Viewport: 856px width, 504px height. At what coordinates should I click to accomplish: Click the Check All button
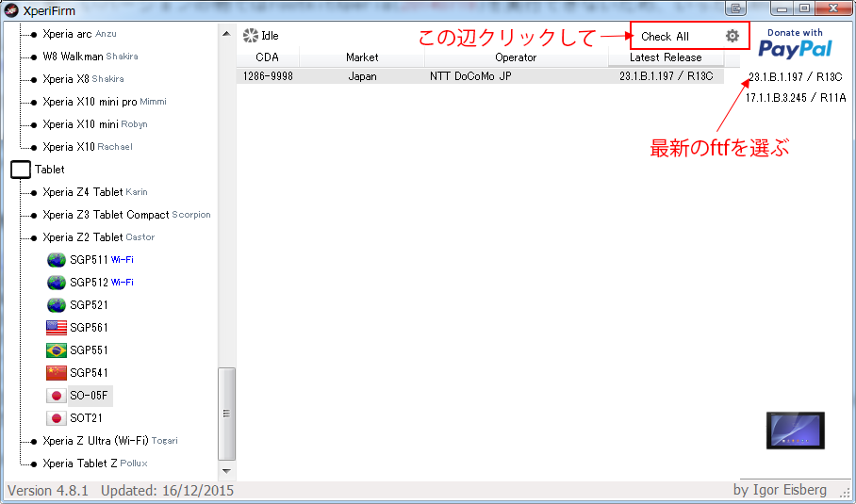(x=665, y=37)
